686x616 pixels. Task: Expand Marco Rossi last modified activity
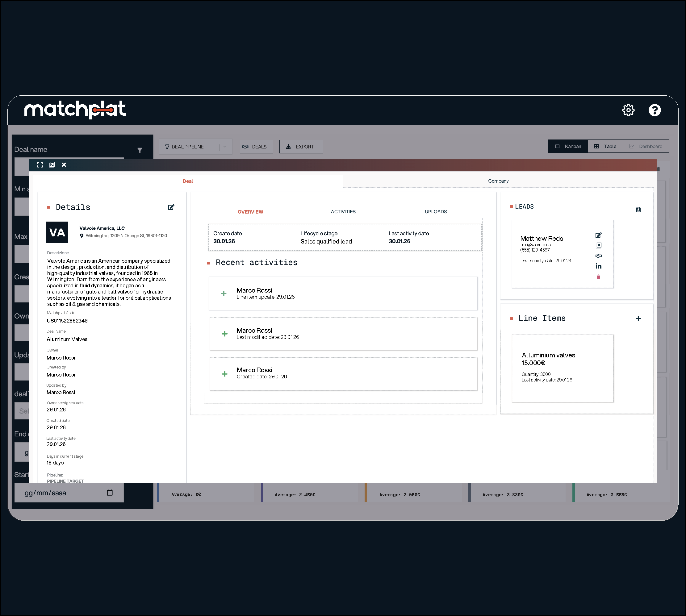point(224,334)
